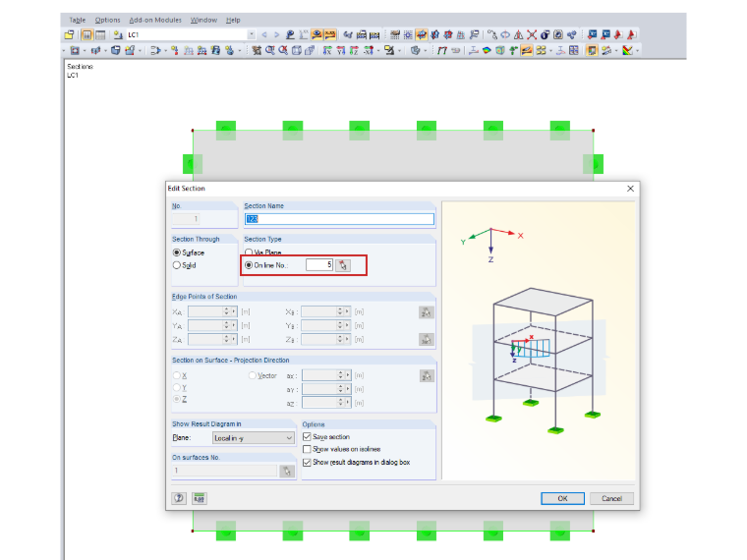
Task: Open the Options menu
Action: [107, 20]
